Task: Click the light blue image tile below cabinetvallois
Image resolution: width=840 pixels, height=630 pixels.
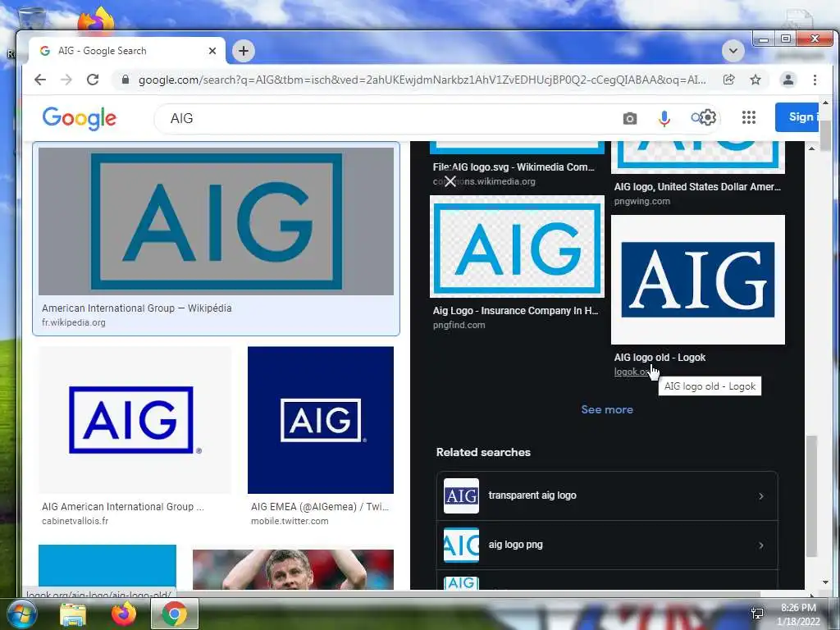Action: click(107, 567)
